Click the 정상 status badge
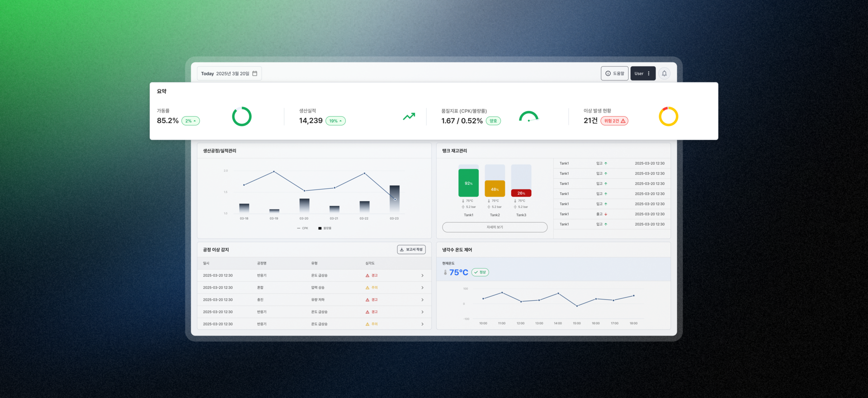Viewport: 868px width, 398px height. (480, 272)
